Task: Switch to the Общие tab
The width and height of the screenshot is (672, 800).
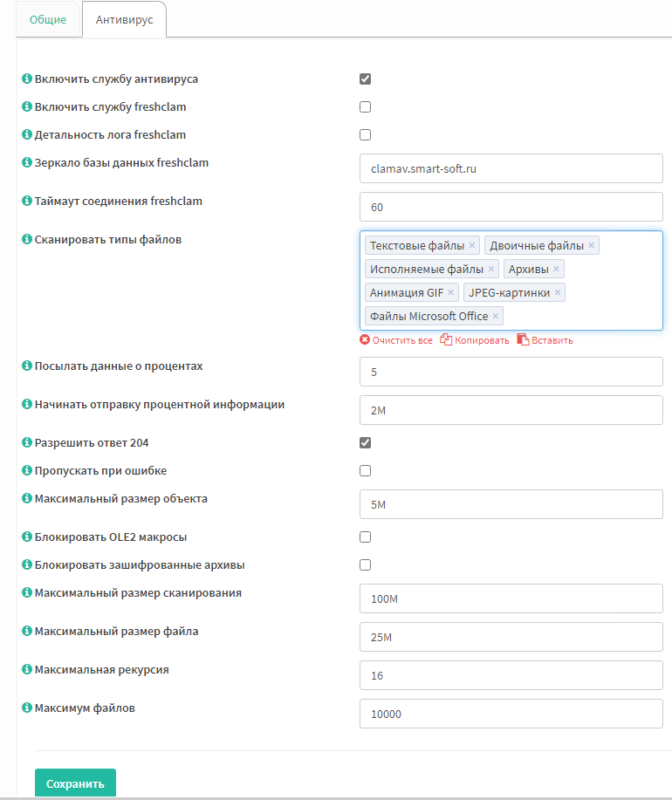Action: point(48,20)
